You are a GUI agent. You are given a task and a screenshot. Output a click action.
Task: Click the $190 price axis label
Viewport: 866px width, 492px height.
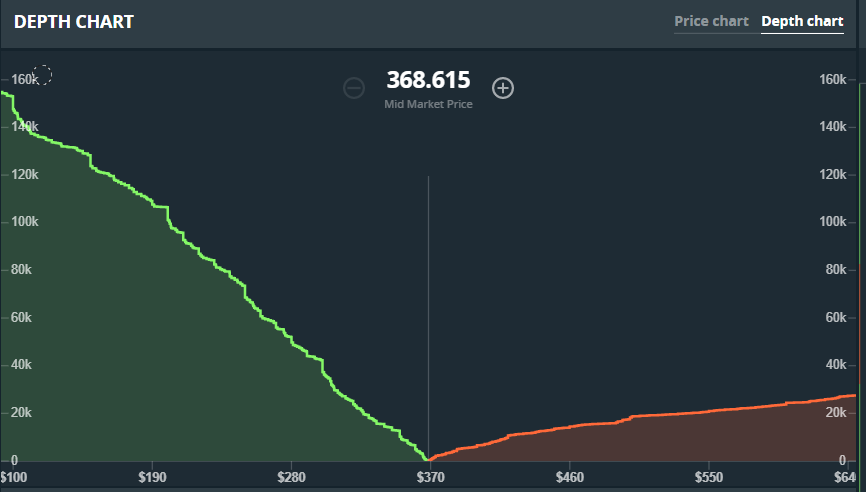152,477
